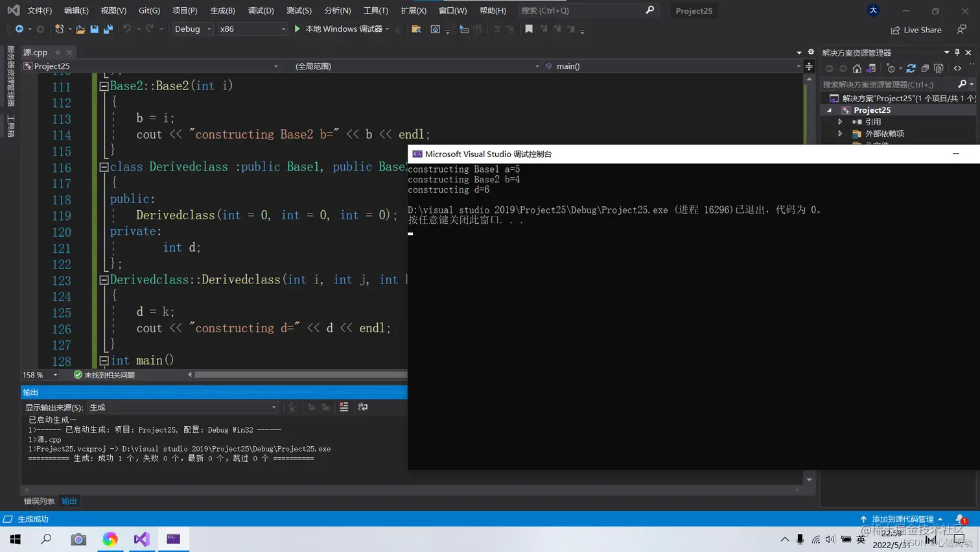Screen dimensions: 980x552
Task: Toggle bookmark with the toolbar bookmark icon
Action: (529, 29)
